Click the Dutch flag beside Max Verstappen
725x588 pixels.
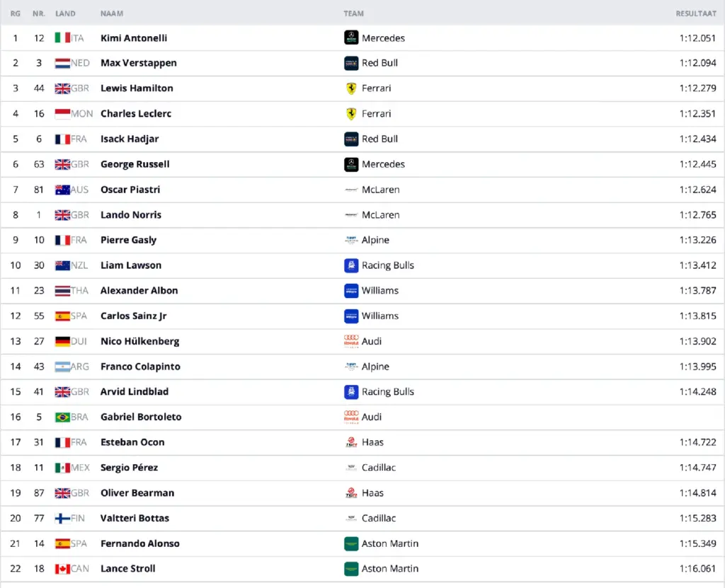pyautogui.click(x=62, y=63)
